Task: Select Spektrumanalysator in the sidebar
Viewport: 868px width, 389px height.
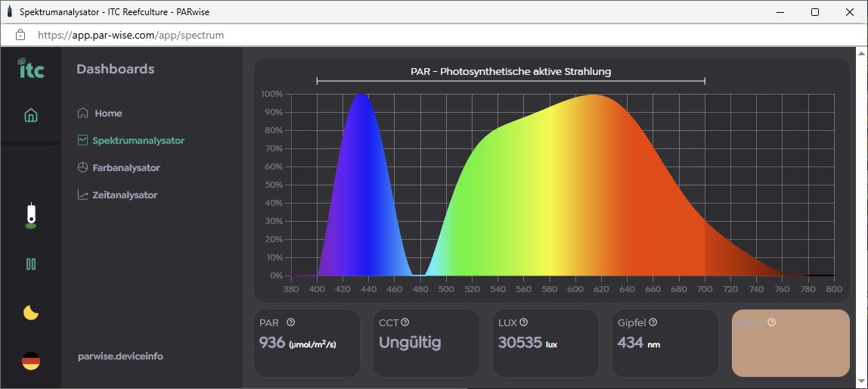Action: [x=138, y=141]
